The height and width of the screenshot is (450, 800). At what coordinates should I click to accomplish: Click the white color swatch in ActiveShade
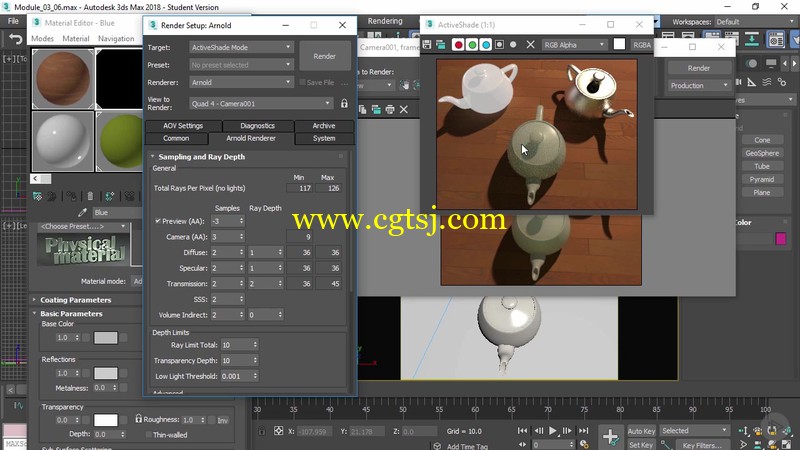click(619, 45)
